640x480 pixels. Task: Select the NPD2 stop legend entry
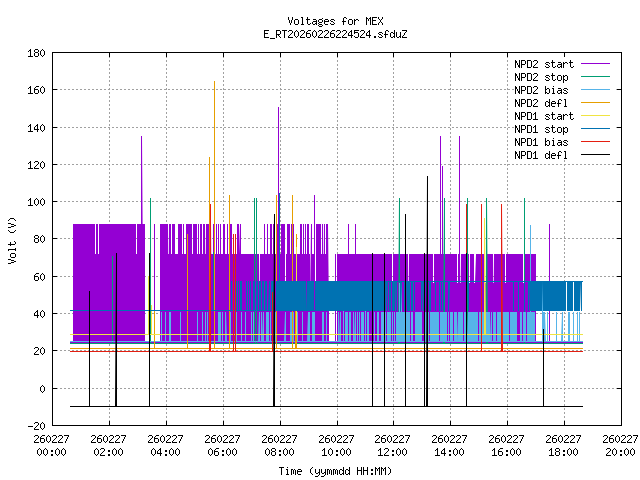tap(542, 77)
